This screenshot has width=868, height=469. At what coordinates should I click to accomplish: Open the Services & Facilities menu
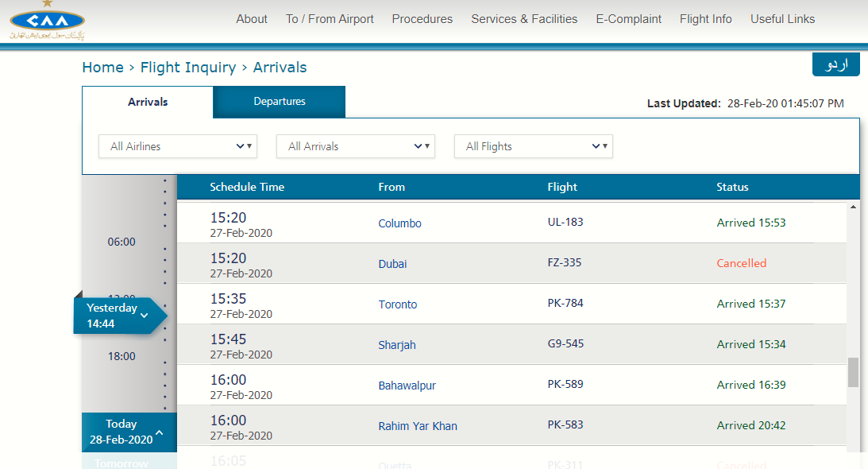(x=524, y=19)
